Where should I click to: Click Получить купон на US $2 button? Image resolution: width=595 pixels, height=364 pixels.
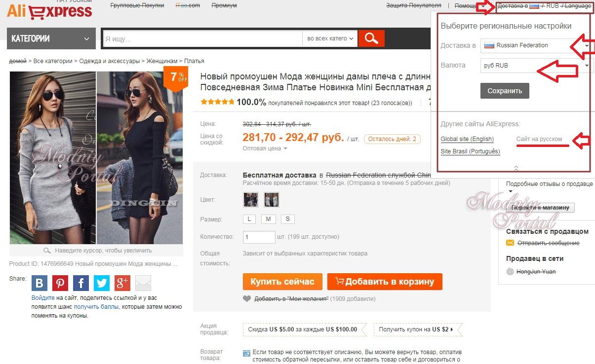tap(419, 329)
